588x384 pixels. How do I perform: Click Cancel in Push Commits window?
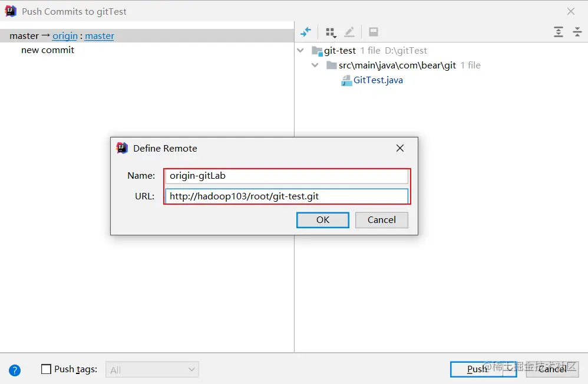pos(553,369)
